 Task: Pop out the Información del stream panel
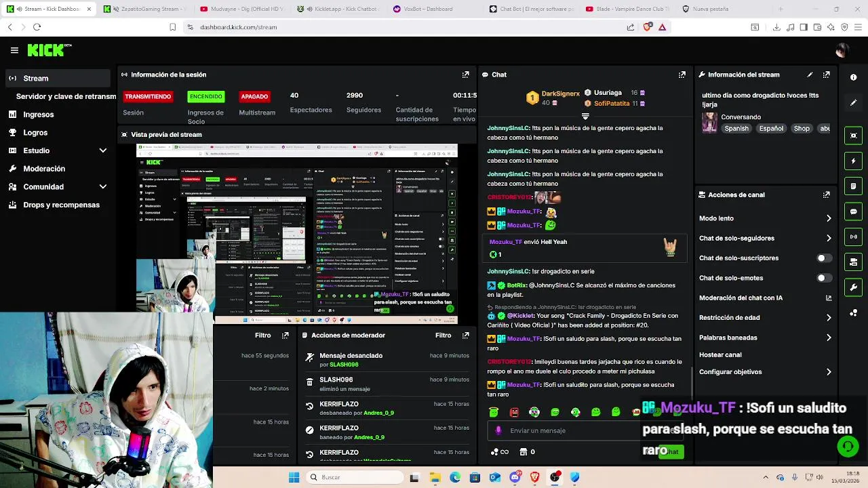826,75
